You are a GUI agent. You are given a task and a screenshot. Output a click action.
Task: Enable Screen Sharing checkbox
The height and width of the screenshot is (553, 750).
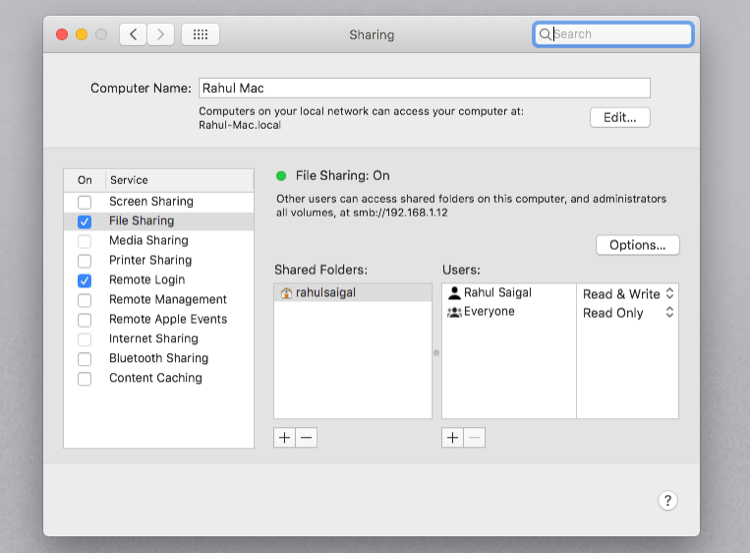[x=85, y=202]
